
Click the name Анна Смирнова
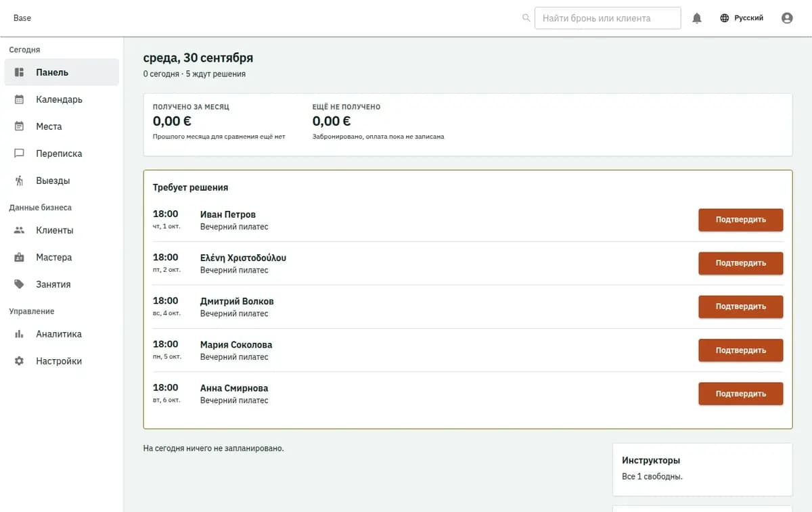(x=234, y=388)
